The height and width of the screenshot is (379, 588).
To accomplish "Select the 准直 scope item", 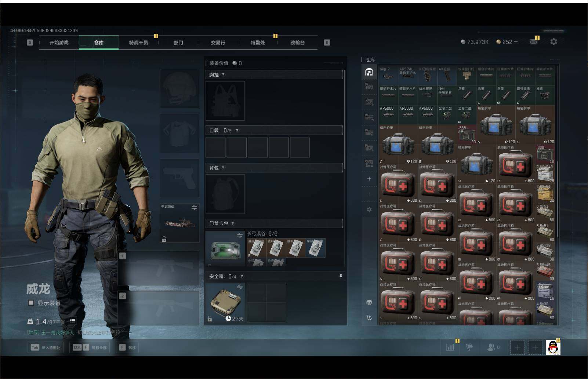I will coord(545,95).
